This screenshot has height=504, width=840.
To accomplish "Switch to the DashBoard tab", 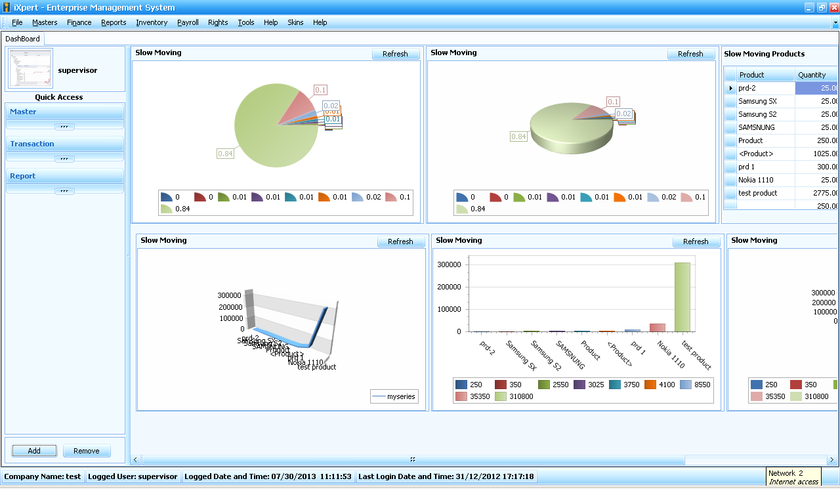I will [x=23, y=39].
